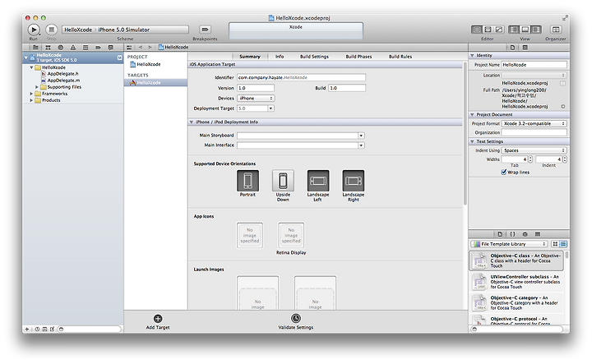
Task: Expand the Supporting Files folder
Action: 37,87
